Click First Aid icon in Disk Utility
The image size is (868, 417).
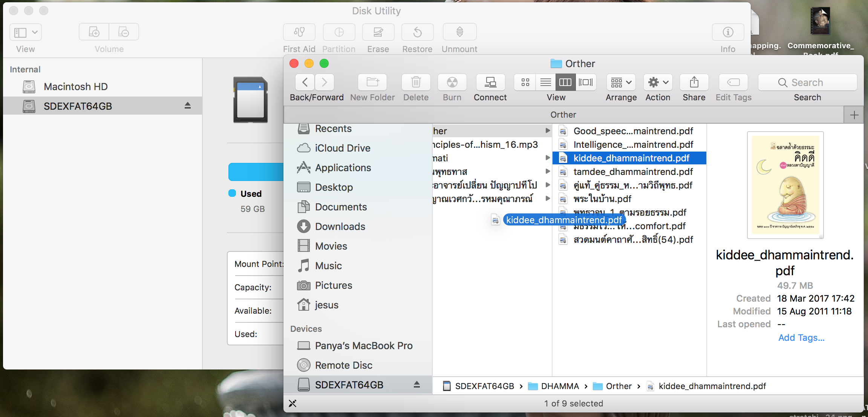tap(299, 32)
